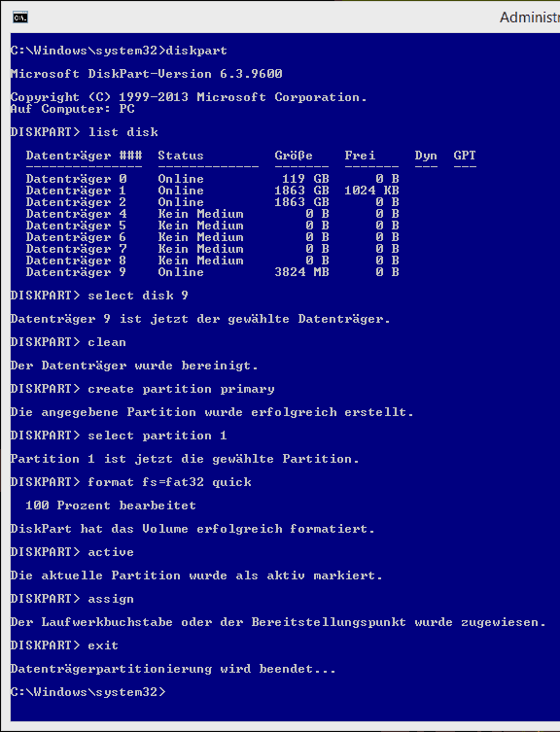Viewport: 560px width, 732px height.
Task: Click the 'exit' command line
Action: pos(64,645)
